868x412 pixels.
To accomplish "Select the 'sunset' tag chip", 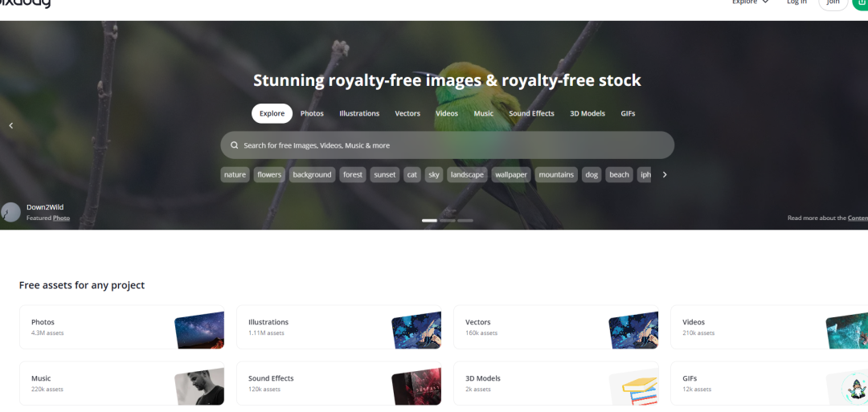I will pos(385,175).
